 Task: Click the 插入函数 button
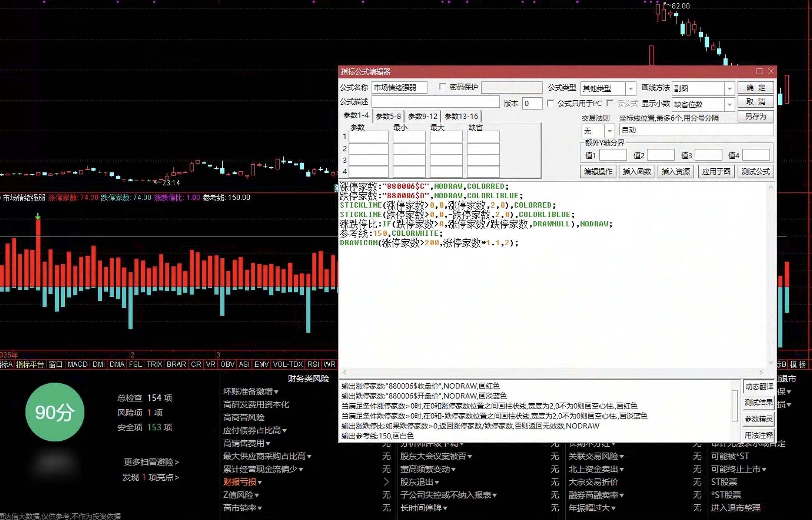637,171
